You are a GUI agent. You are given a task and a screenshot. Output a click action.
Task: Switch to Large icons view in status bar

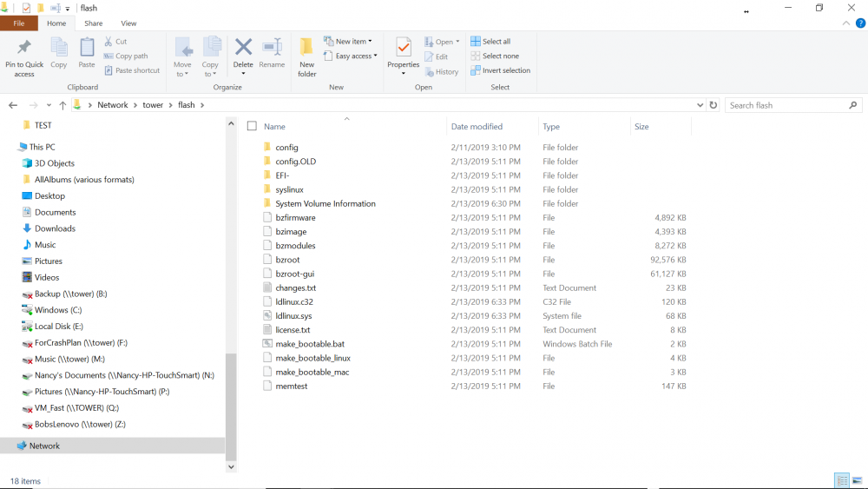click(x=857, y=480)
